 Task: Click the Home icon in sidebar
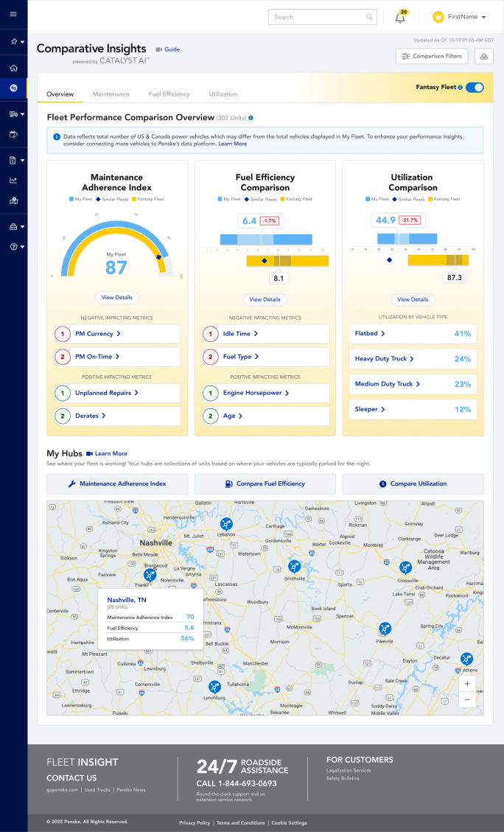(x=13, y=69)
